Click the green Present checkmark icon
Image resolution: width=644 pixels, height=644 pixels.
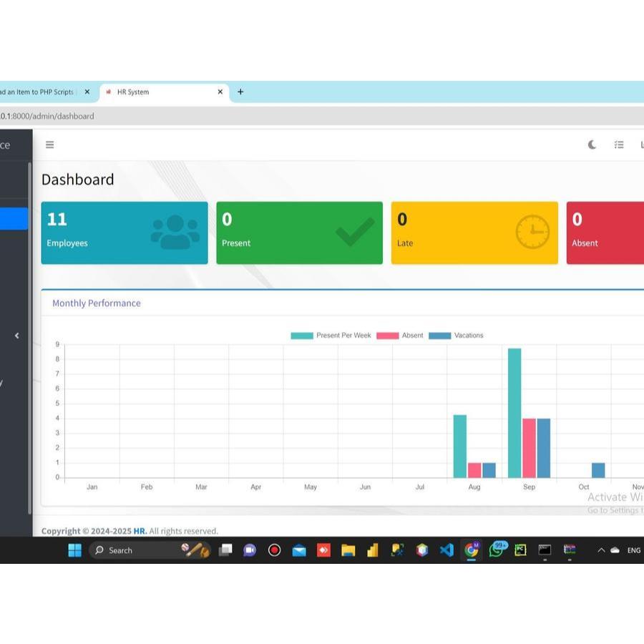pos(355,232)
